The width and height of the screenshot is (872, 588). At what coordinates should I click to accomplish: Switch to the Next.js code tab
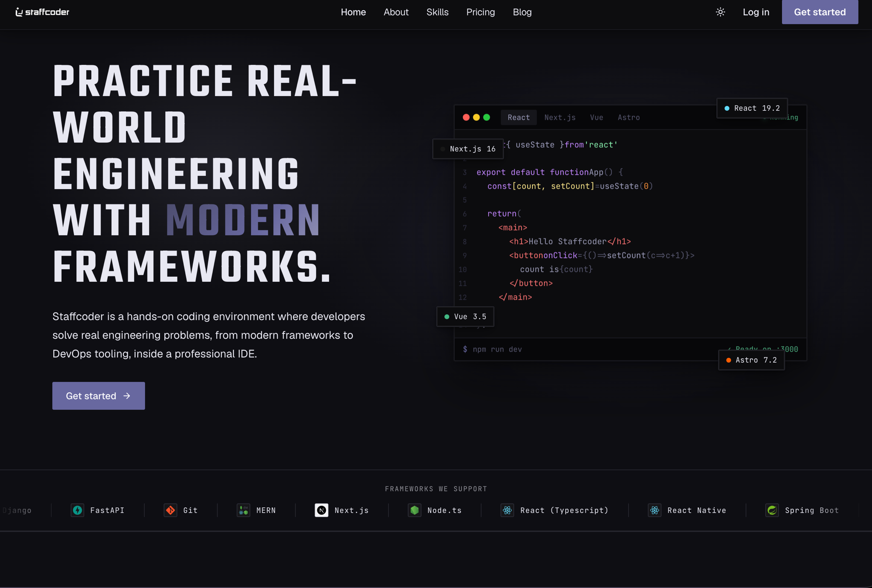coord(560,117)
